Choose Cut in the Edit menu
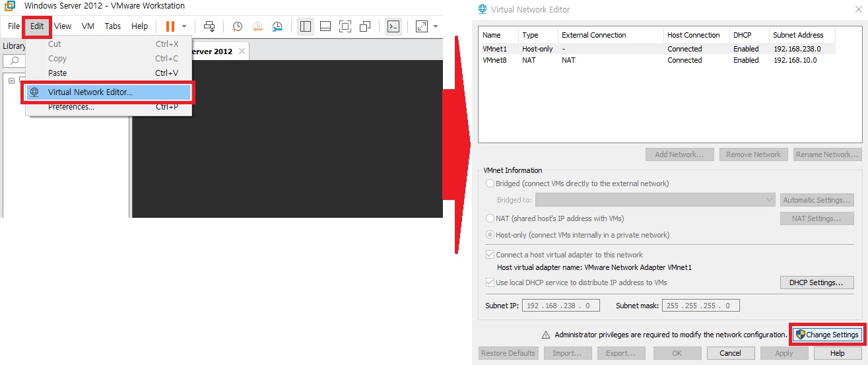868x365 pixels. (x=108, y=44)
